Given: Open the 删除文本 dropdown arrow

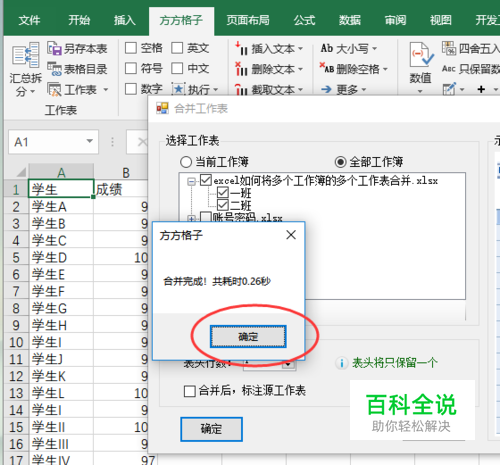Looking at the screenshot, I should click(300, 69).
